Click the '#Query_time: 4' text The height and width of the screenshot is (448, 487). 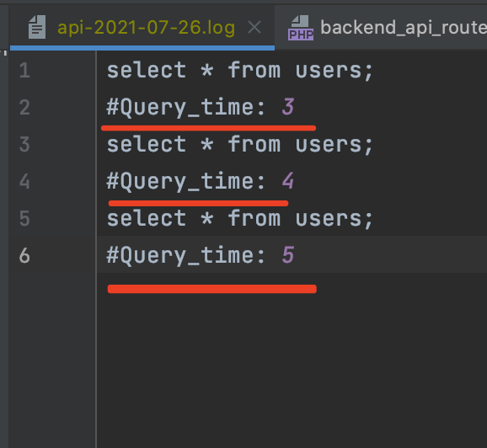[201, 182]
